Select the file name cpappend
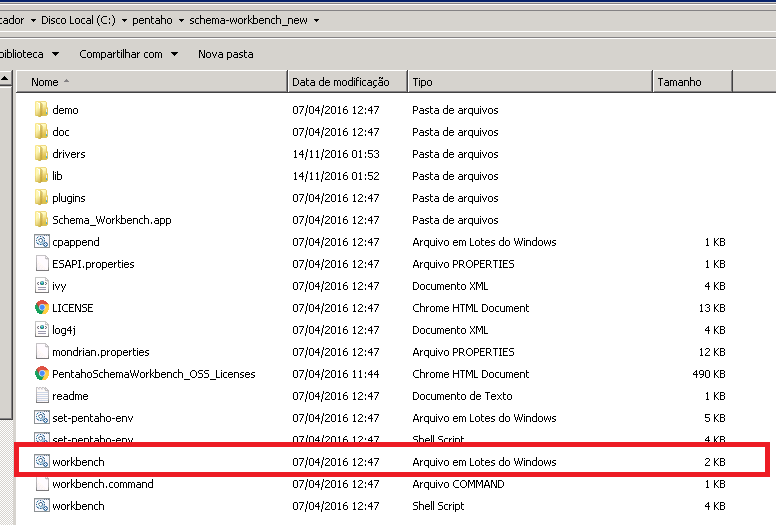 pos(76,241)
